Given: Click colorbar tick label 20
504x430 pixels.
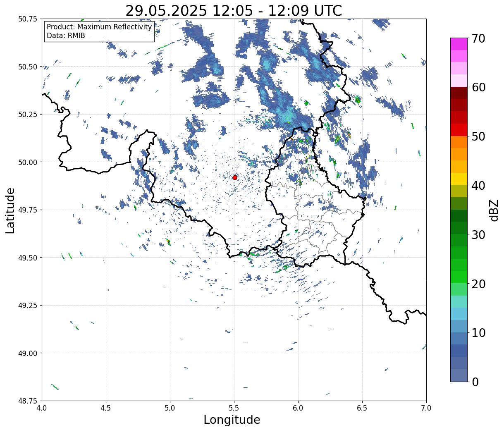Looking at the screenshot, I should click(478, 284).
